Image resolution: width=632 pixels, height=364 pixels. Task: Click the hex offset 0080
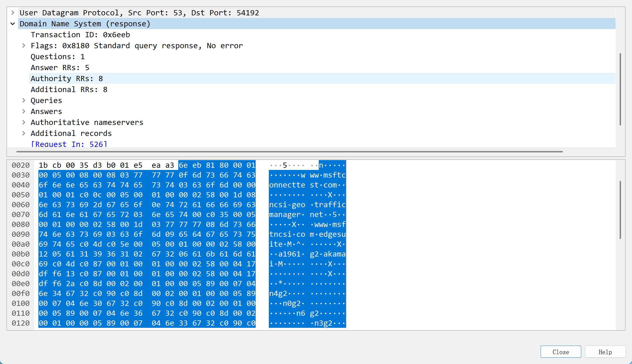[x=21, y=224]
